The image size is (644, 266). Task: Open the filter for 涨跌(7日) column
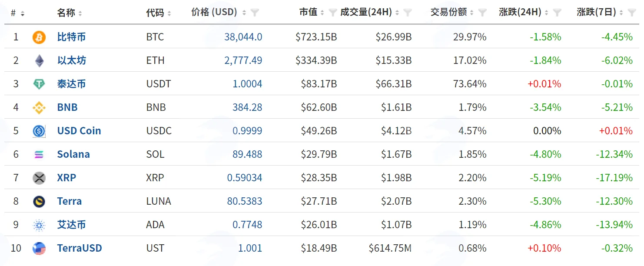pos(632,13)
